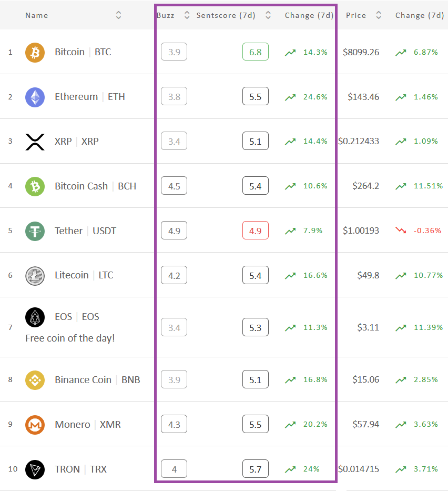This screenshot has width=448, height=491.
Task: Click Bitcoin's green 6.8 sentscore badge
Action: [x=255, y=52]
